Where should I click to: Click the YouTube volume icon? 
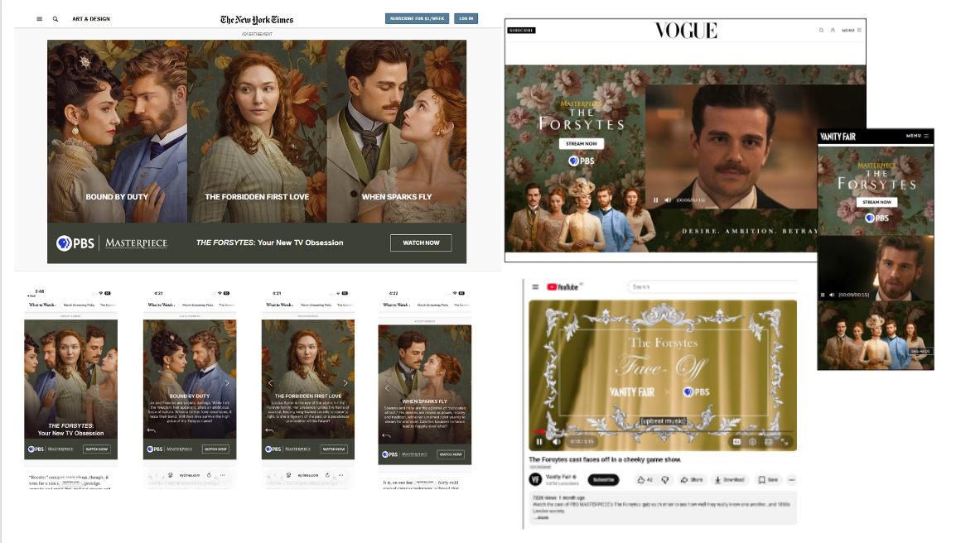pos(556,442)
